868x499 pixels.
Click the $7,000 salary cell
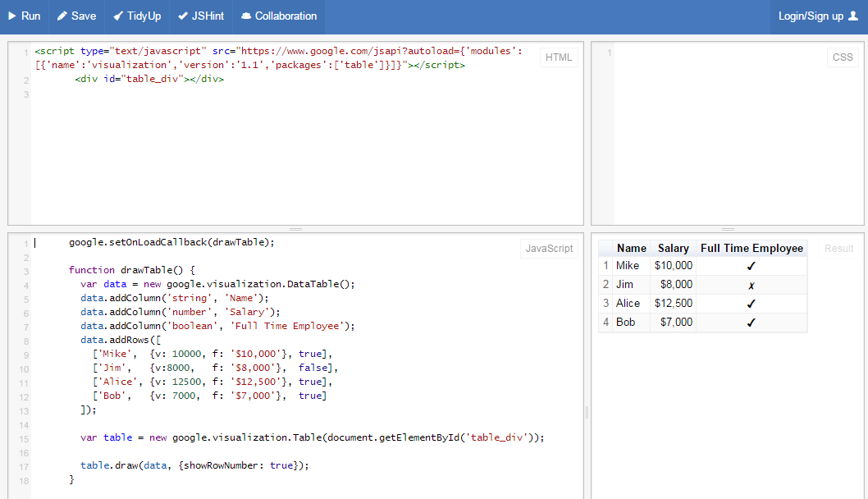click(673, 323)
